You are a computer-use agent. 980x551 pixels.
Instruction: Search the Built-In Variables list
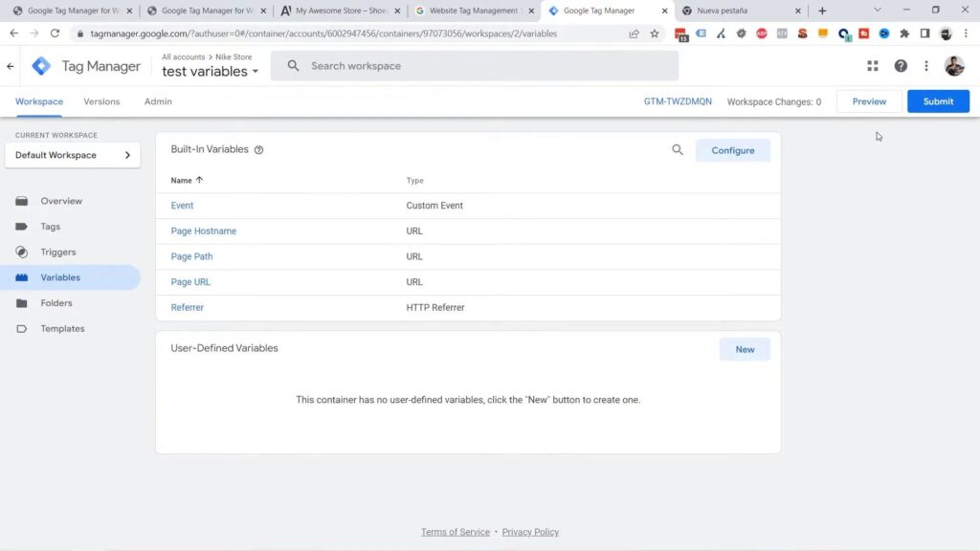678,150
